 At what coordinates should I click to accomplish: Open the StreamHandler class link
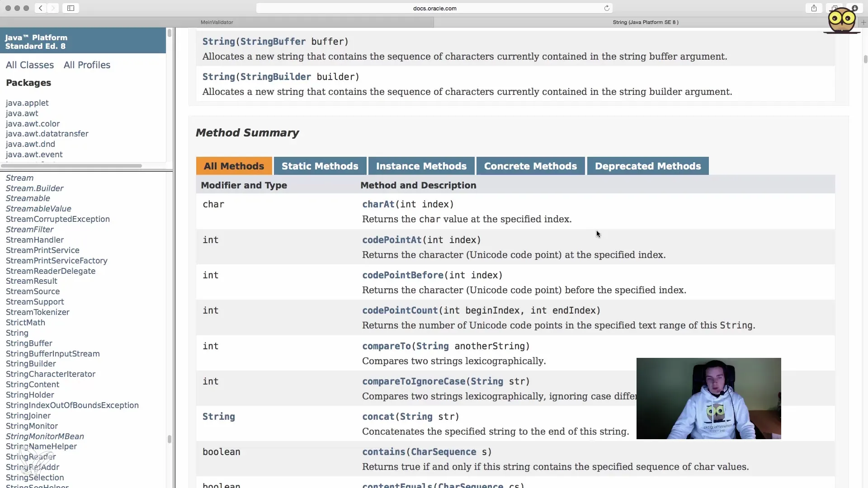tap(35, 240)
